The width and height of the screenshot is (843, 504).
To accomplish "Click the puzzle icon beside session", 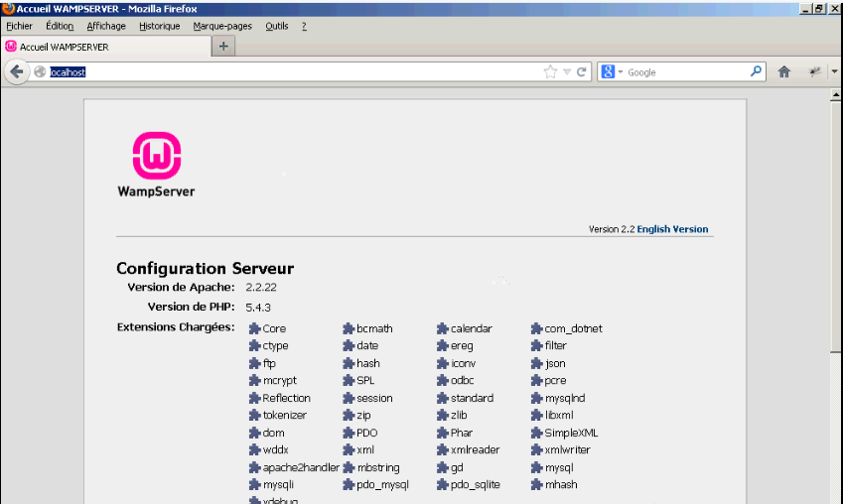I will (x=349, y=398).
